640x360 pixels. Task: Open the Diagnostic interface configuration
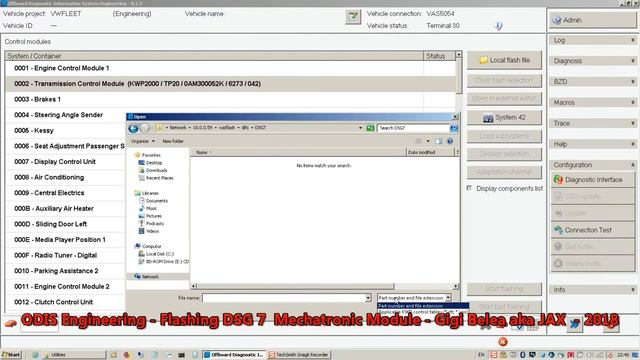pos(593,180)
